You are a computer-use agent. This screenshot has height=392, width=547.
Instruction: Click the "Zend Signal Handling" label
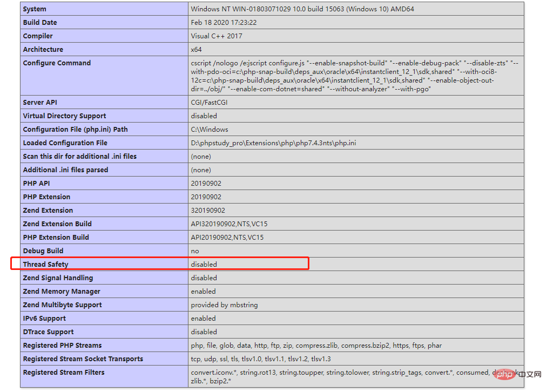point(58,278)
